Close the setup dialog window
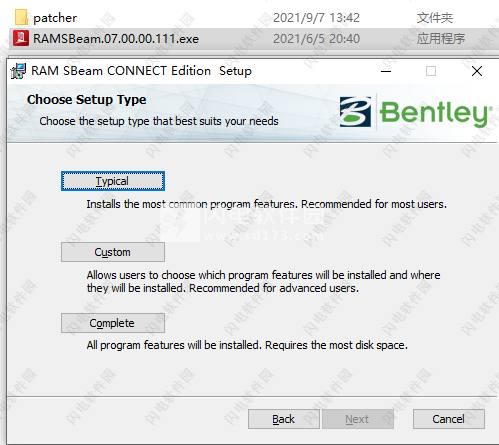Screen dimensions: 499x445 click(477, 71)
